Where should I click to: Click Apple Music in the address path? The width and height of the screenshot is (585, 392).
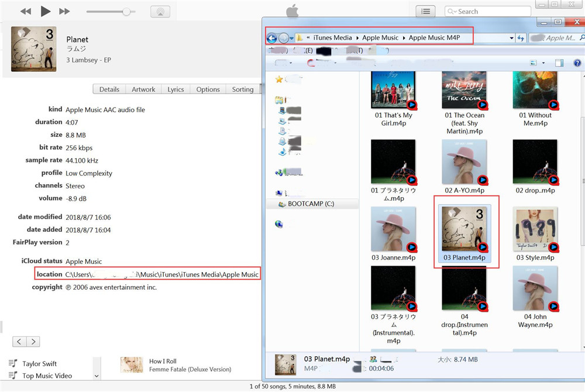pyautogui.click(x=380, y=37)
